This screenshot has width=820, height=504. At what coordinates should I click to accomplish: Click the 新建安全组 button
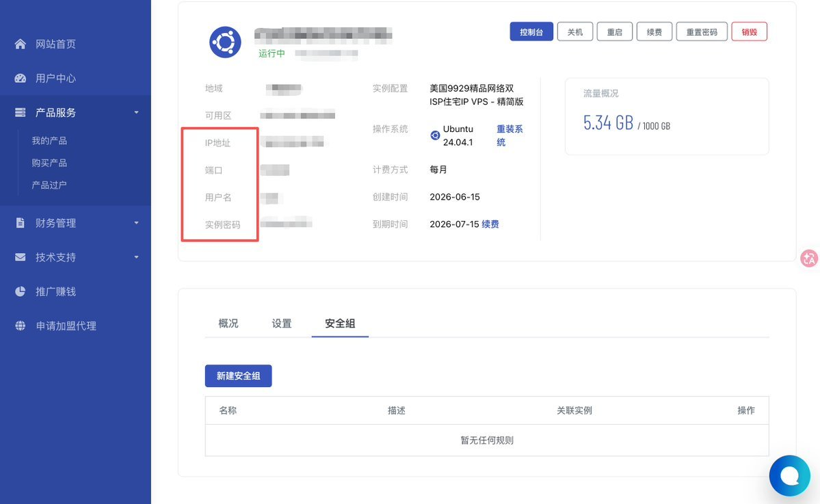[239, 376]
